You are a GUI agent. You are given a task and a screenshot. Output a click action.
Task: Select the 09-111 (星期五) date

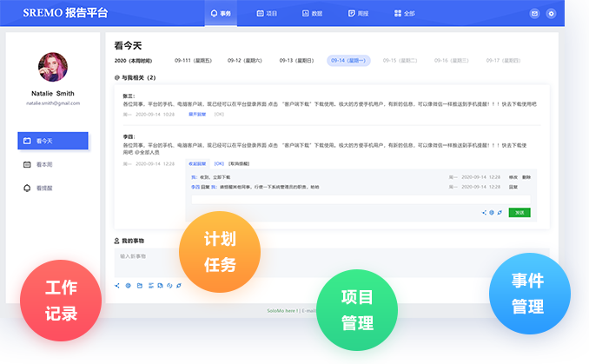193,61
